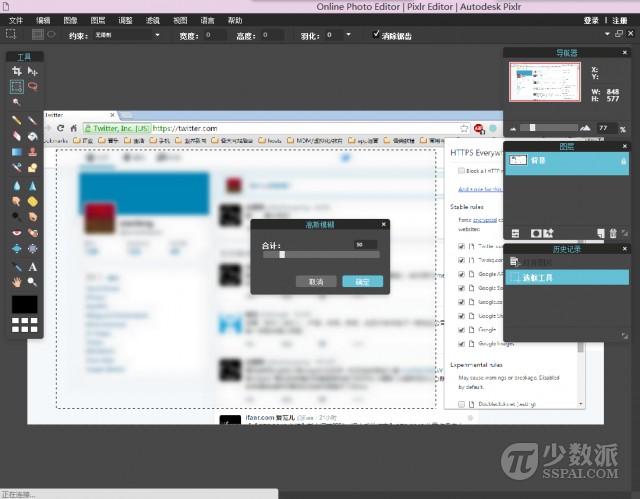The image size is (640, 499).
Task: Click 取消 in Gaussian blur dialog
Action: click(316, 282)
